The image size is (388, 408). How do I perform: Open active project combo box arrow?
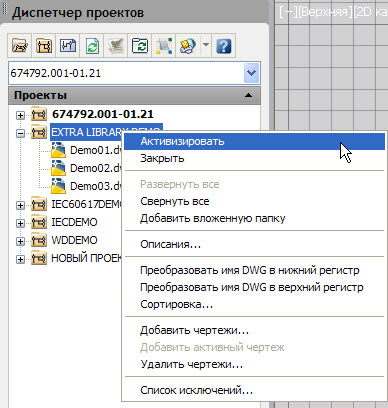(251, 72)
